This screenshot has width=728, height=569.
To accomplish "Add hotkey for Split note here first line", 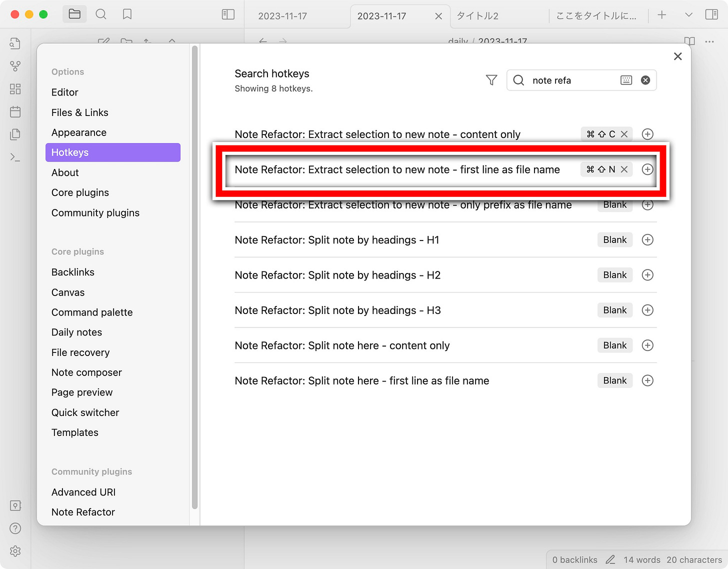I will pos(647,380).
